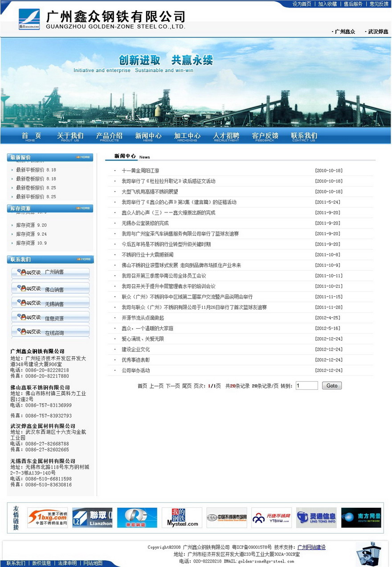Open news article 十一黄金周阳江游
This screenshot has height=567, width=392.
[x=140, y=171]
